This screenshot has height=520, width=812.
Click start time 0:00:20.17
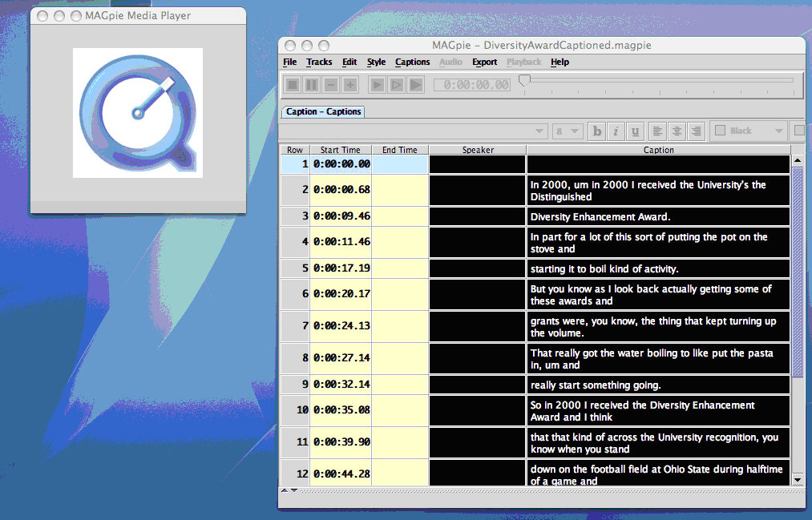click(341, 294)
